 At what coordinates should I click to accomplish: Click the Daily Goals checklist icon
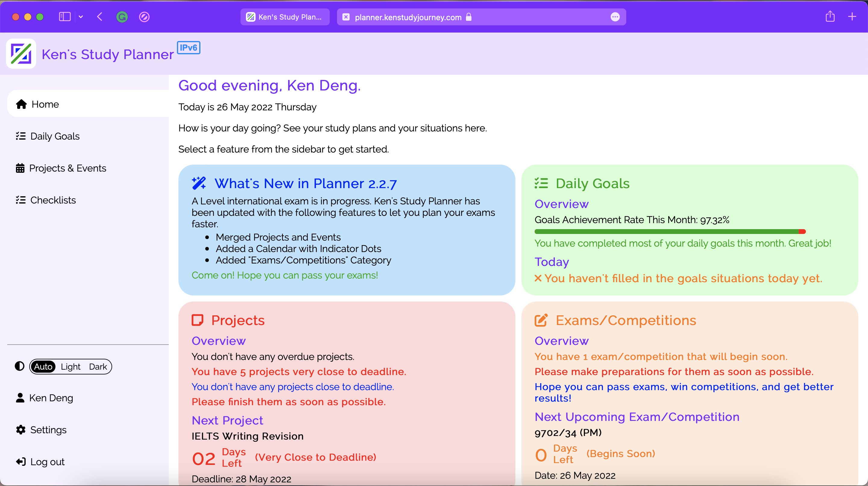20,136
